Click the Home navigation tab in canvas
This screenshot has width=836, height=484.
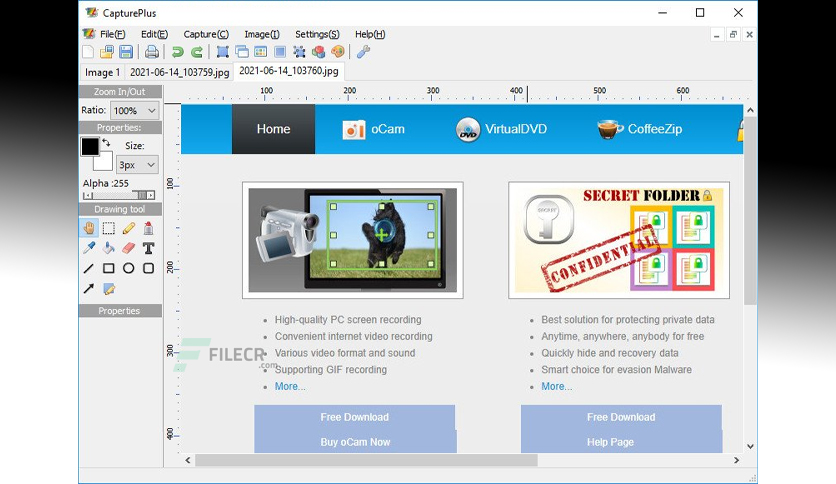pos(274,129)
